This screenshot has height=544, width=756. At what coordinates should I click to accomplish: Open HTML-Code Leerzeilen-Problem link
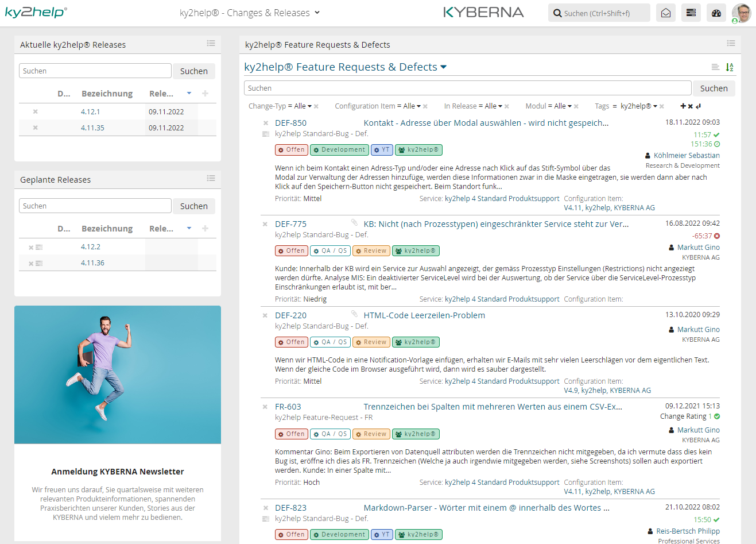coord(424,315)
